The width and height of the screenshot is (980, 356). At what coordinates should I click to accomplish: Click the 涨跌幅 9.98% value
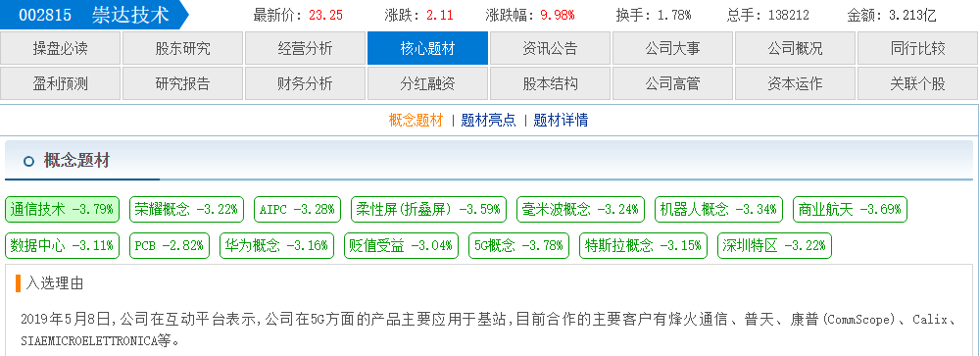(558, 16)
